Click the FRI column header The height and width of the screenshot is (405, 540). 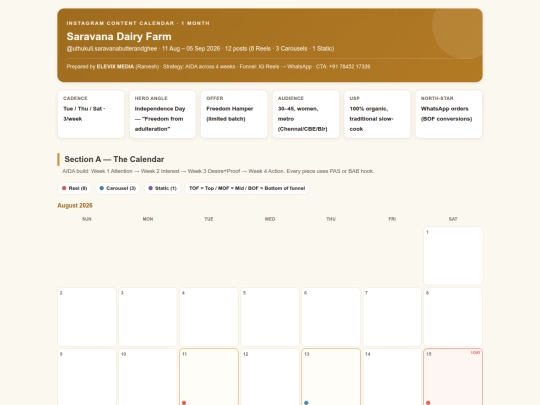(x=392, y=219)
